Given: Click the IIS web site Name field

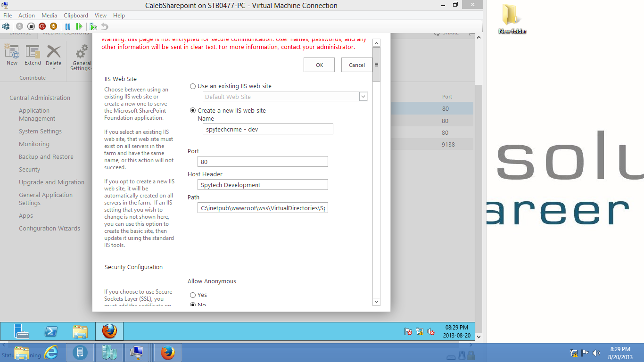Looking at the screenshot, I should click(268, 129).
